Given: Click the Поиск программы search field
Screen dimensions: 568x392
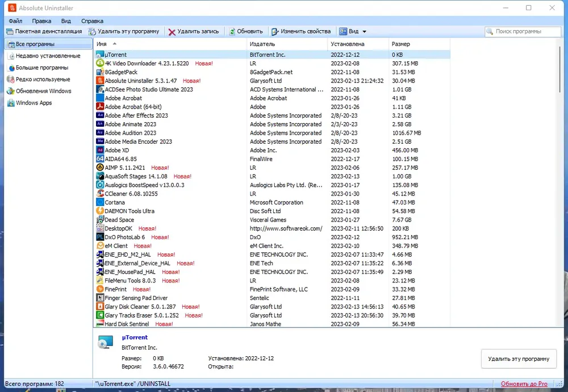Looking at the screenshot, I should (x=523, y=31).
